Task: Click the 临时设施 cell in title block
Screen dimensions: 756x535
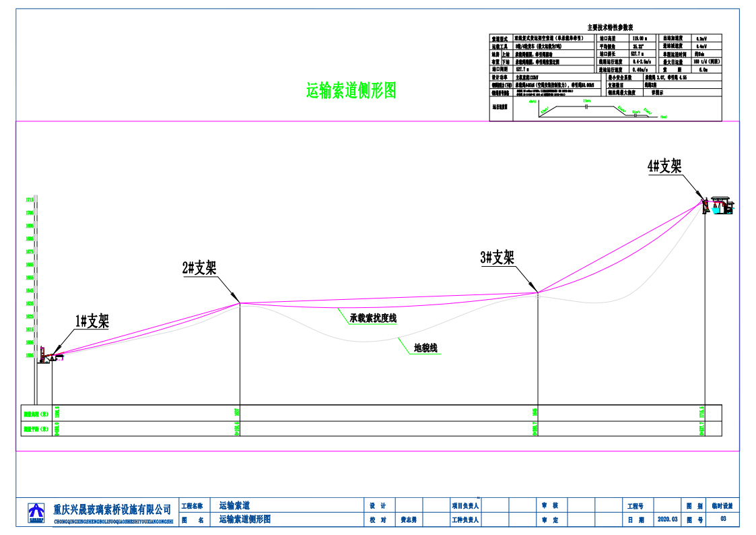Action: click(x=724, y=505)
